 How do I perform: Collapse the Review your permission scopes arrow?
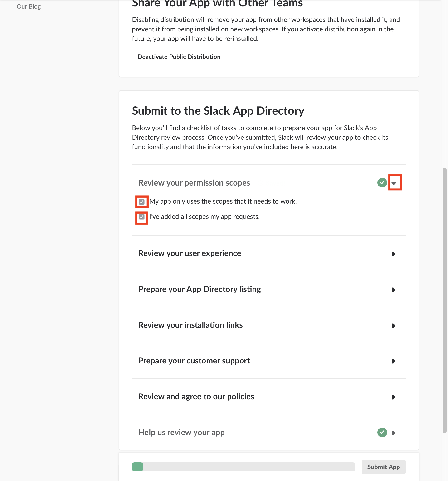click(x=394, y=183)
